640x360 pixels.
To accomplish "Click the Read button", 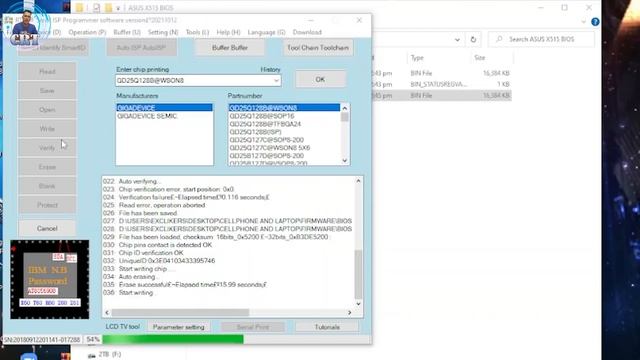I will pyautogui.click(x=47, y=71).
